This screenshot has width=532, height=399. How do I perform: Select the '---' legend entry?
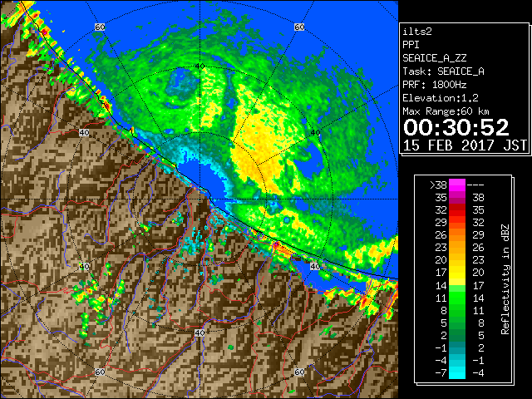475,185
